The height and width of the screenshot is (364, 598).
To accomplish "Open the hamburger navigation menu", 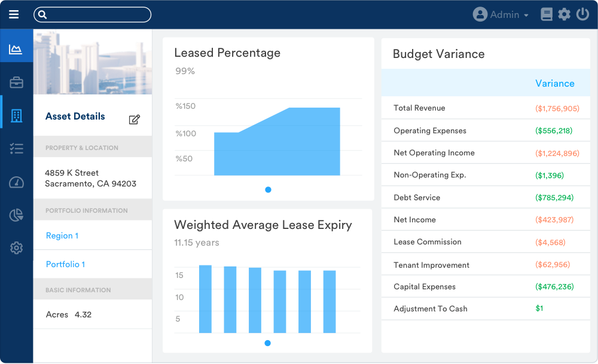I will (x=14, y=14).
